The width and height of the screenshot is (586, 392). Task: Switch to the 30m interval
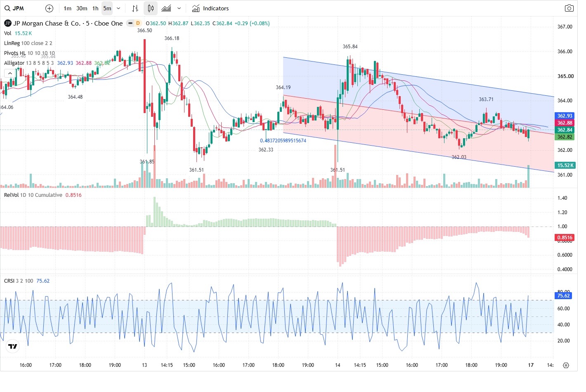coord(82,8)
